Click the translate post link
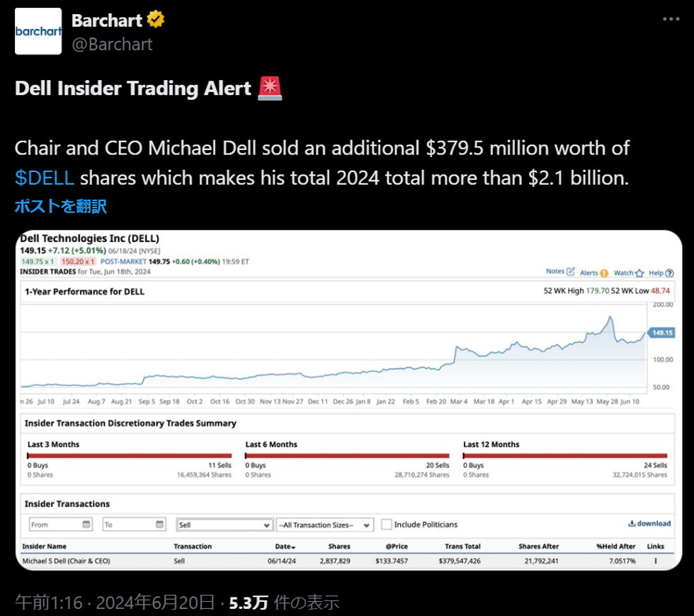Image resolution: width=694 pixels, height=616 pixels. (60, 206)
